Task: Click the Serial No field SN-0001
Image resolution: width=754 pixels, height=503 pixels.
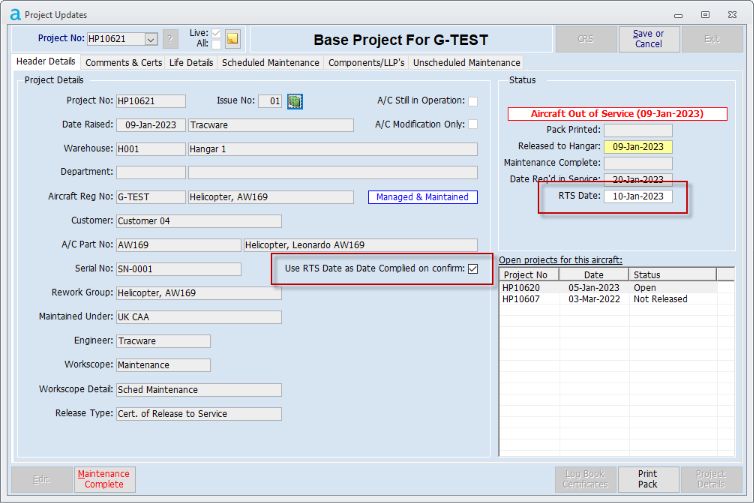Action: tap(178, 269)
